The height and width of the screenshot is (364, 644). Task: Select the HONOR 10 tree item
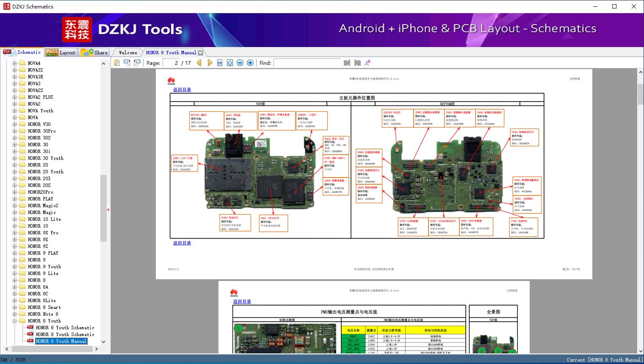(38, 226)
